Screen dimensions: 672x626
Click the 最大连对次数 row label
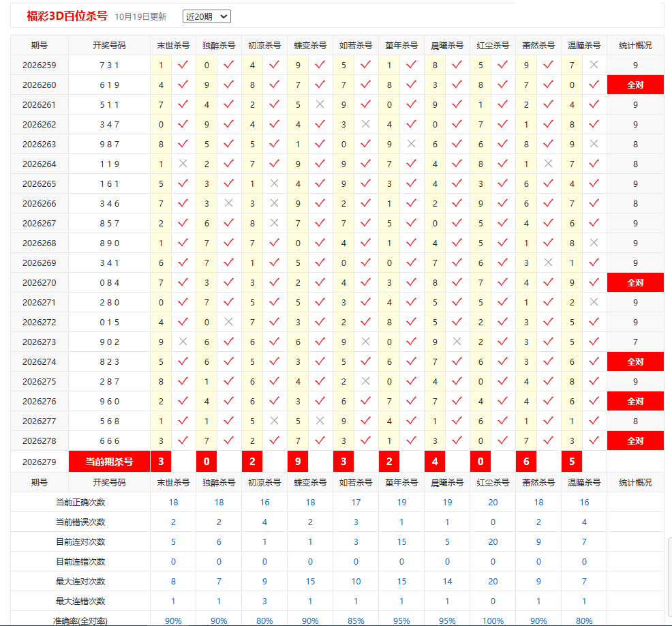pos(80,582)
